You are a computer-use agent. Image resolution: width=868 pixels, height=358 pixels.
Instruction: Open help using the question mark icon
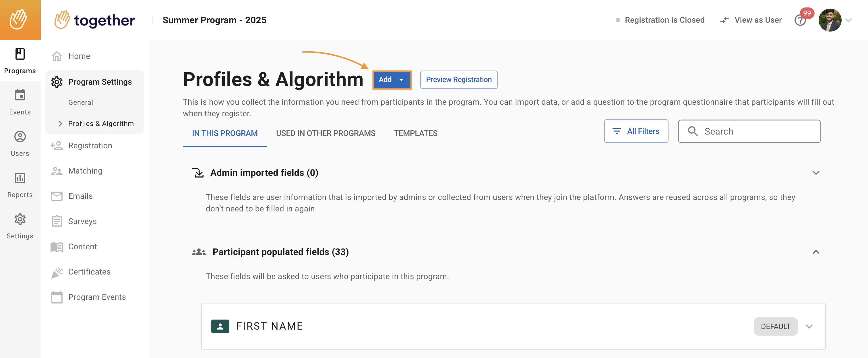click(800, 20)
